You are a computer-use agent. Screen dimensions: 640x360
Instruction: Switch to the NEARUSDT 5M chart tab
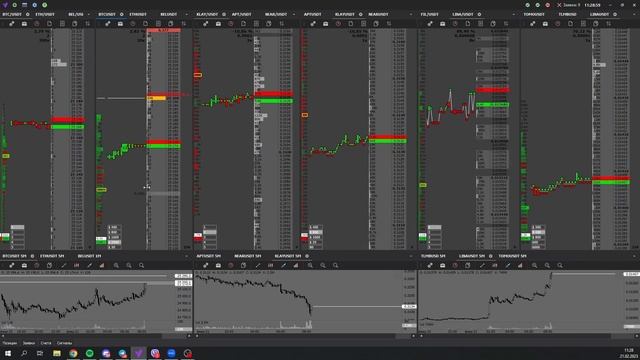click(247, 256)
